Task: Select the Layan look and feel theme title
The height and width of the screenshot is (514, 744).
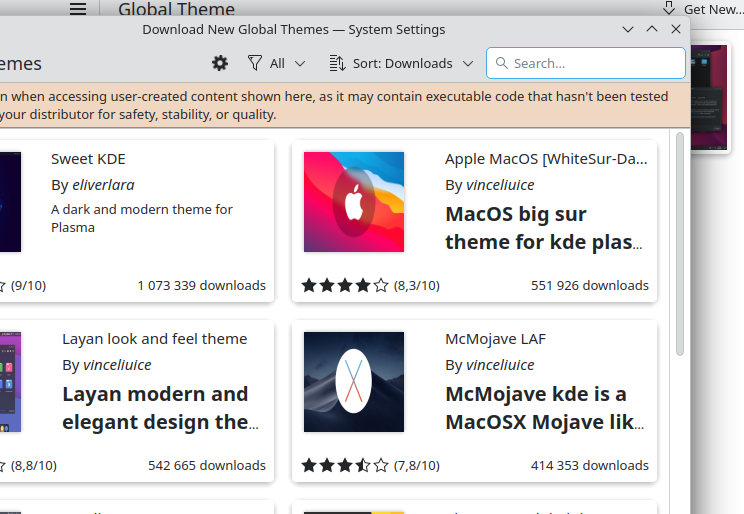Action: tap(155, 339)
